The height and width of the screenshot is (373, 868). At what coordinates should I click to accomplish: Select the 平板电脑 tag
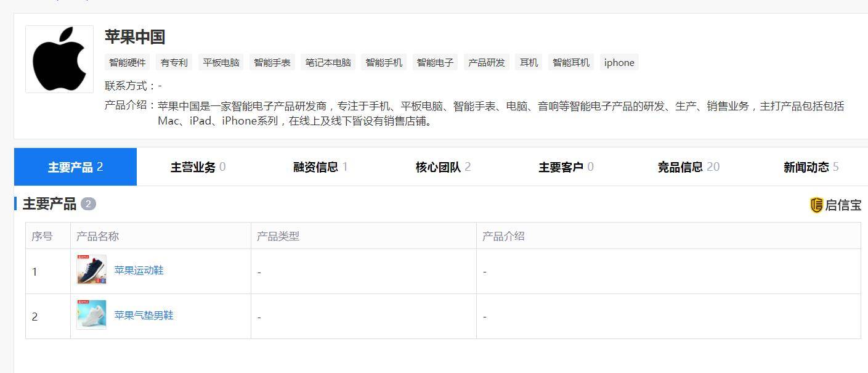221,62
